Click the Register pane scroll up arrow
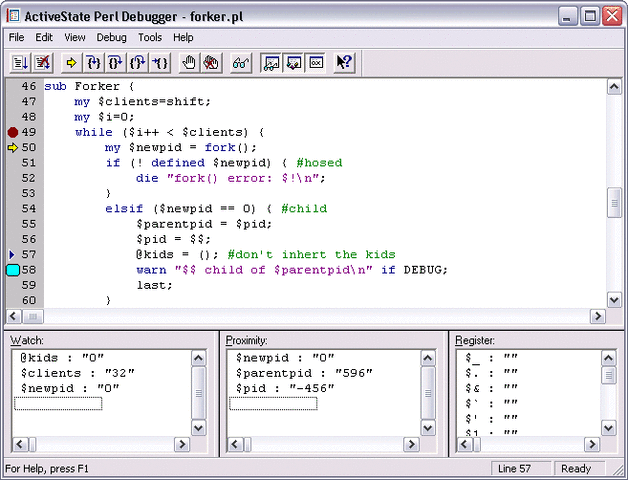 point(608,358)
